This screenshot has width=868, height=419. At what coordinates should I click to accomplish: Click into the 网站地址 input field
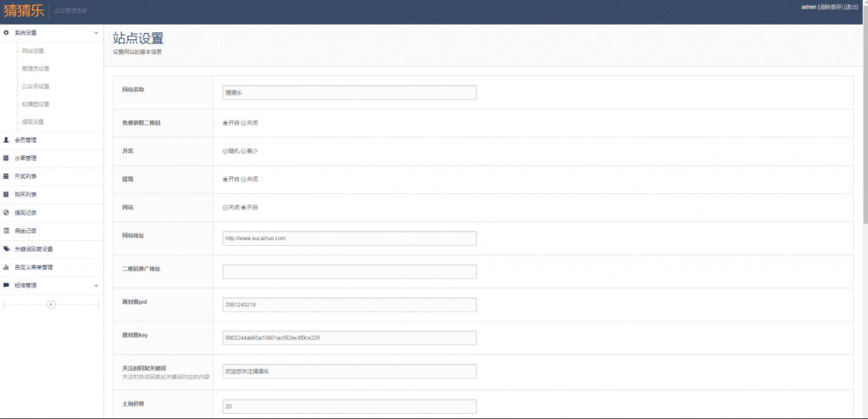349,238
